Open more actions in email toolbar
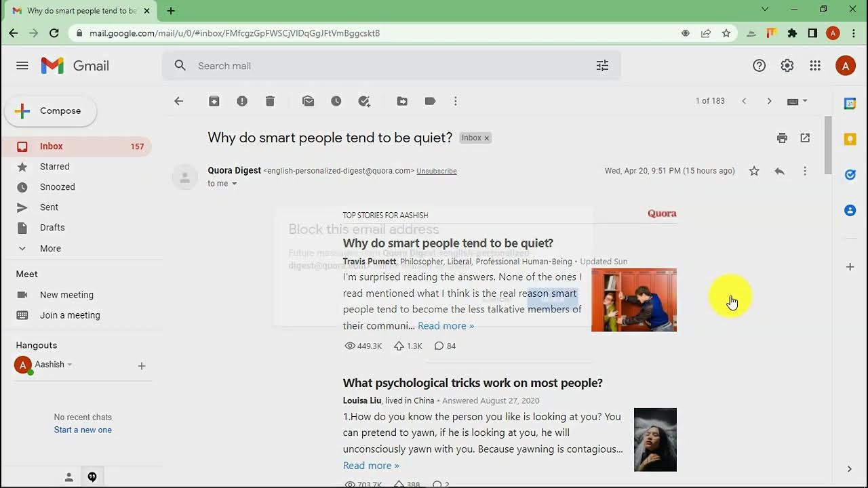Viewport: 868px width, 488px height. pyautogui.click(x=456, y=101)
